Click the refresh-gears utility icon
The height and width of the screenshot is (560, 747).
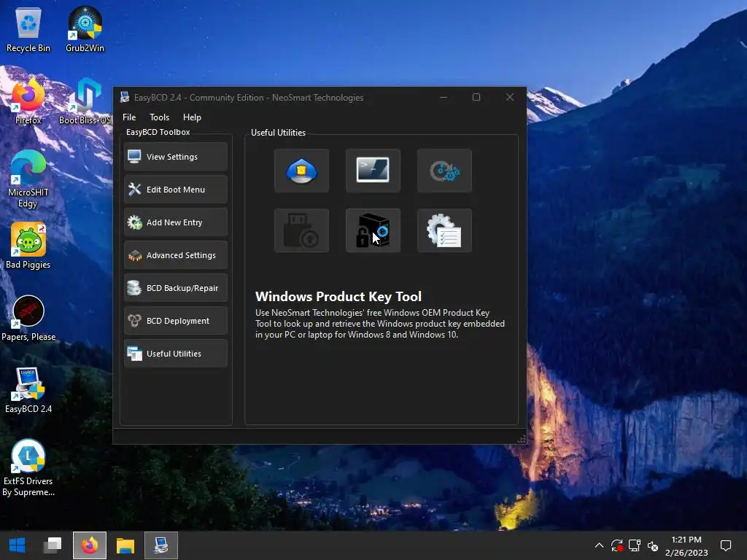(444, 171)
